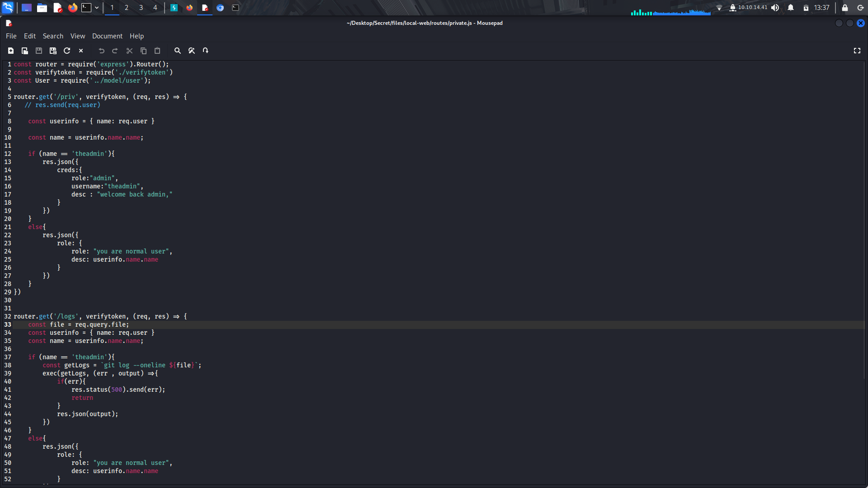Select the Save As toolbar icon
868x488 pixels.
coord(53,51)
